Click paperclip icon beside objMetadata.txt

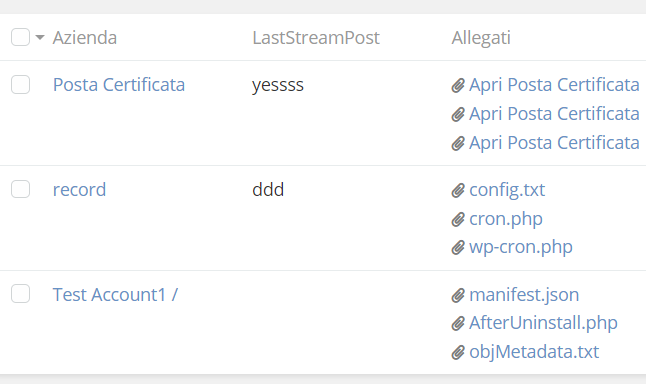point(458,352)
